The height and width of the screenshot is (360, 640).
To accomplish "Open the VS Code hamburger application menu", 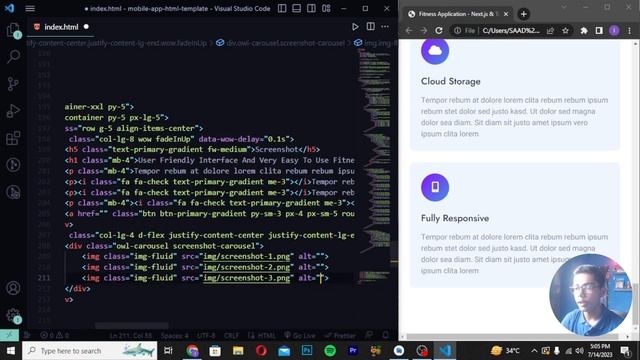I will pos(30,8).
